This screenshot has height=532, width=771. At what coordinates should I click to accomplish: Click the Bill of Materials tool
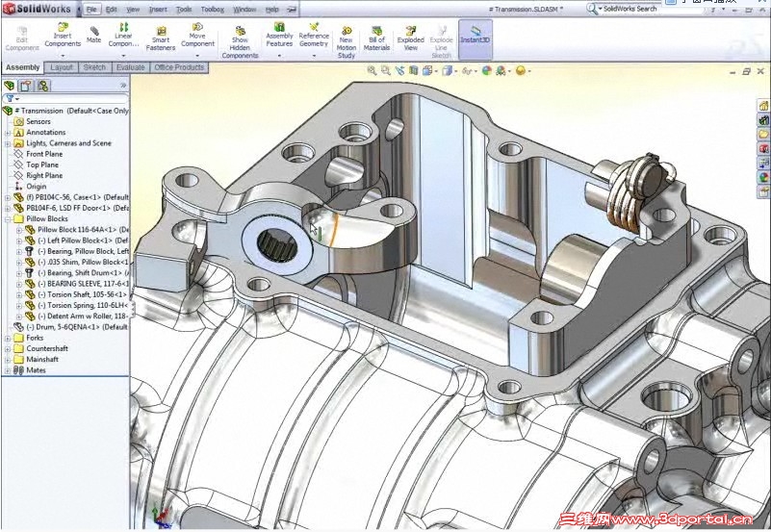(x=376, y=38)
